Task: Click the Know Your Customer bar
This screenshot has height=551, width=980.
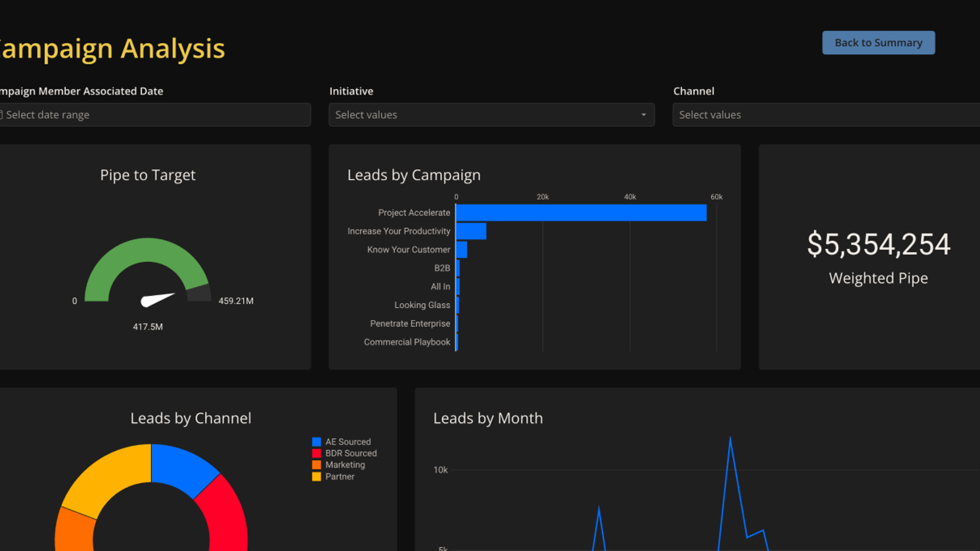Action: tap(461, 249)
